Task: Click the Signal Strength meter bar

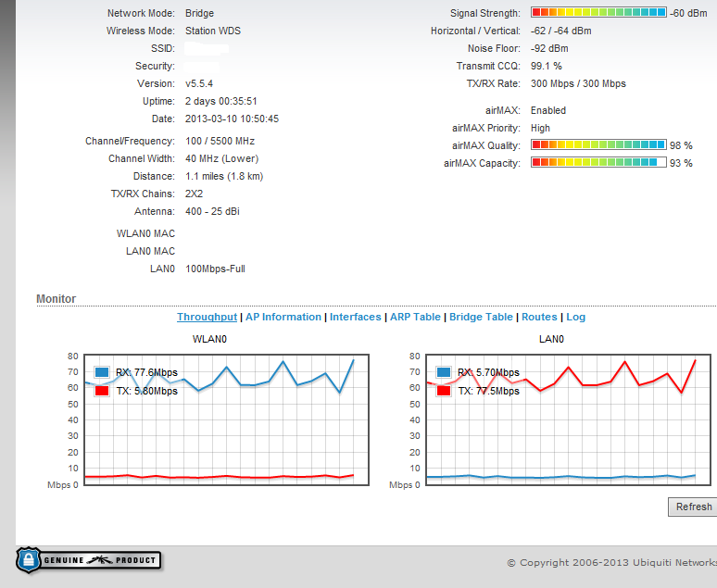Action: pyautogui.click(x=598, y=13)
